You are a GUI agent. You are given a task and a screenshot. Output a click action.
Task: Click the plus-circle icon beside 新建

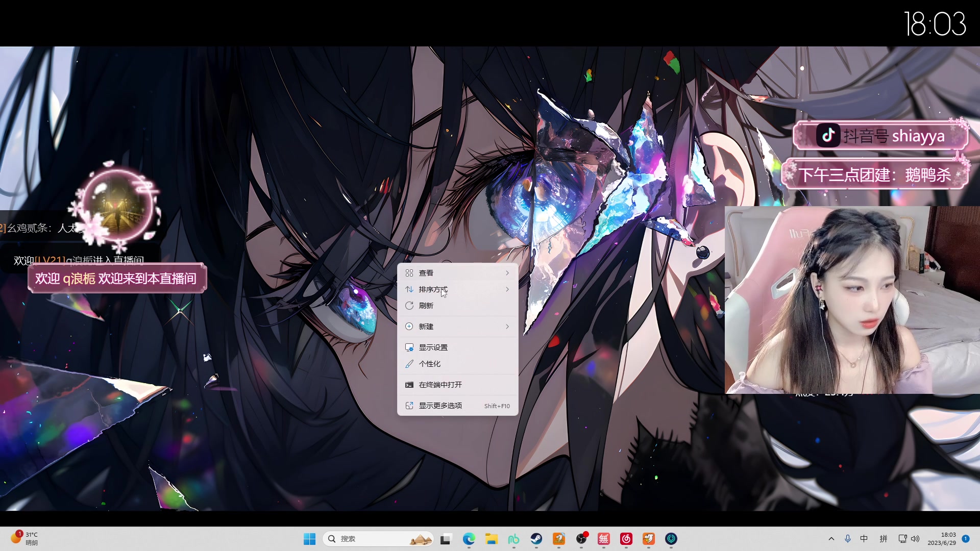[x=409, y=327]
